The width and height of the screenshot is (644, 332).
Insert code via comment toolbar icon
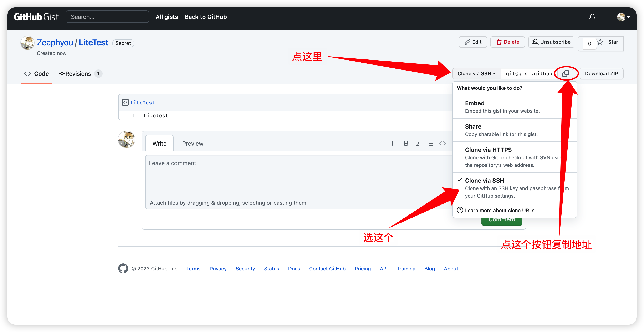pyautogui.click(x=442, y=143)
